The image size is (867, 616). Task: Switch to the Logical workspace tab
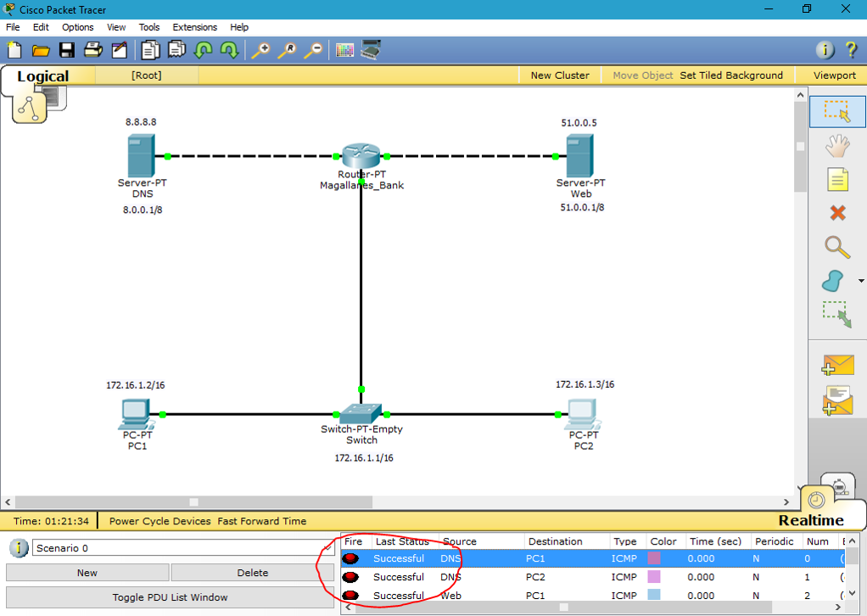click(x=43, y=76)
